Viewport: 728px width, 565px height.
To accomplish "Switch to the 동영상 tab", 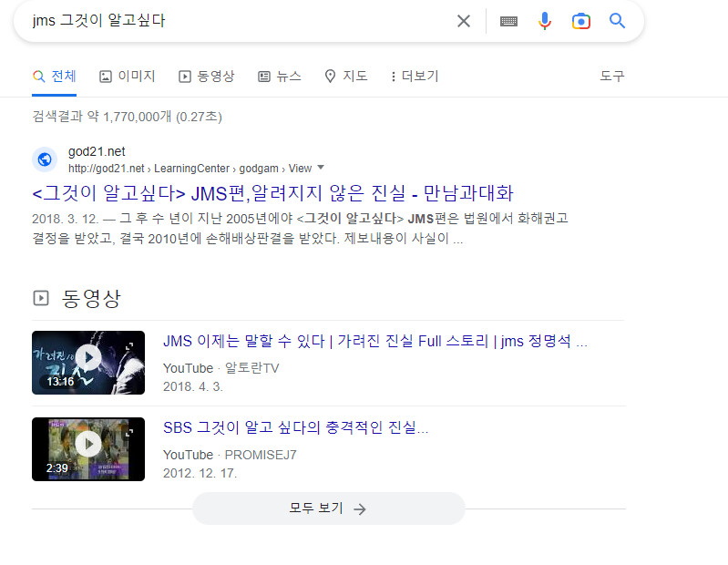I will click(207, 77).
